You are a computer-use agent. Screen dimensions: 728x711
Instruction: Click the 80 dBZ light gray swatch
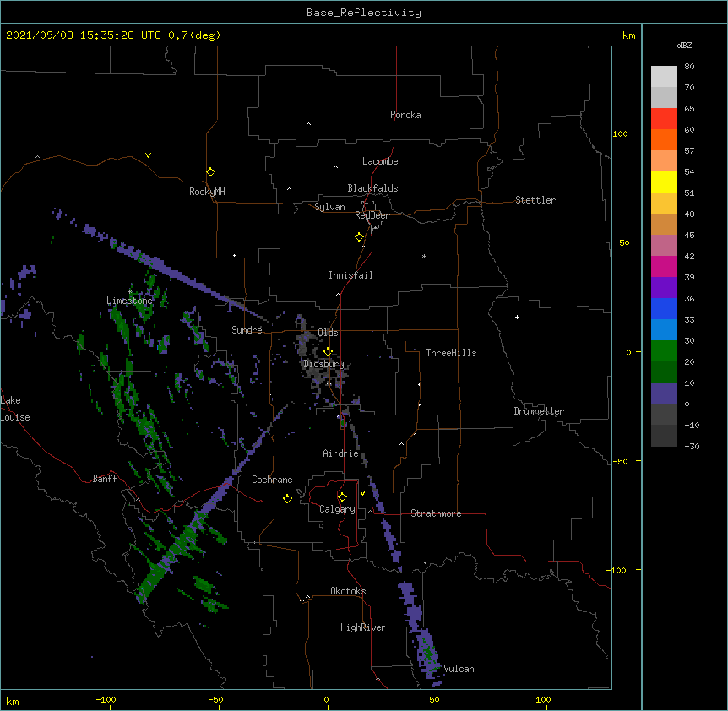click(x=664, y=77)
